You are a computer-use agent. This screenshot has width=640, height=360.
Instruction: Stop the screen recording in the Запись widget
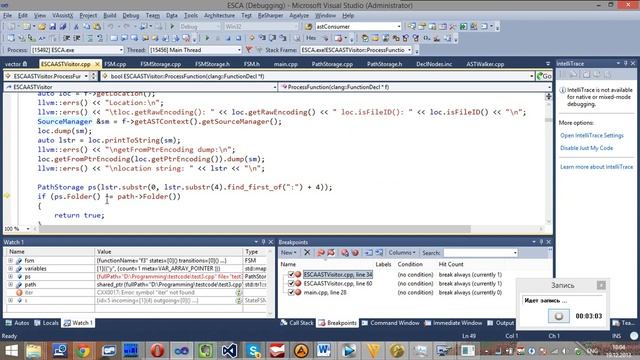[559, 316]
